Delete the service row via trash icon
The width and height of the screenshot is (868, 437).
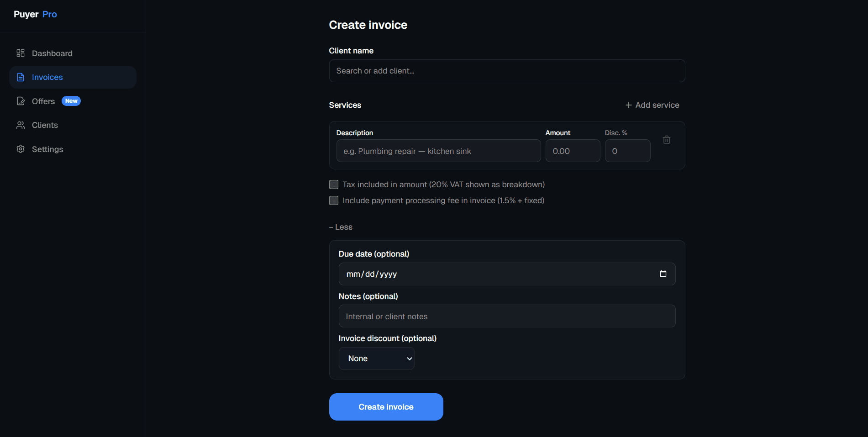coord(666,139)
